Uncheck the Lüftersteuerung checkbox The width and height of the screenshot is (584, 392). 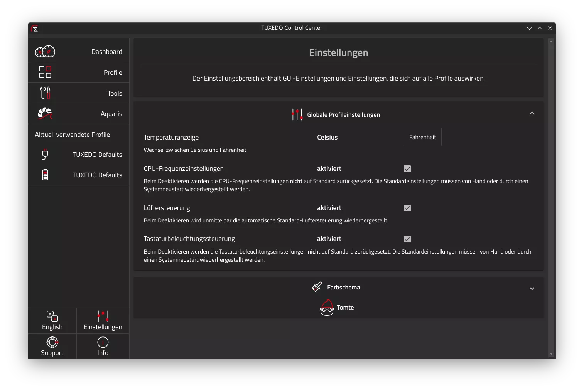pyautogui.click(x=407, y=208)
